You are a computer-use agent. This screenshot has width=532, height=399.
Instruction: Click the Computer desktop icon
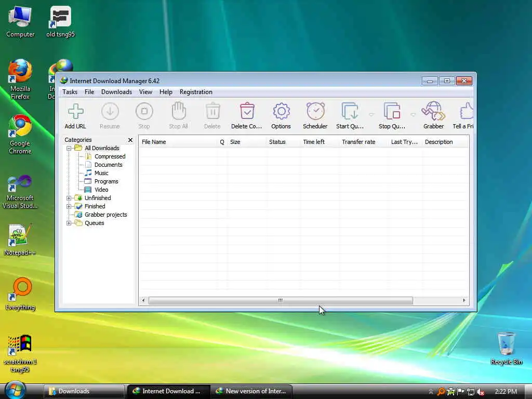point(20,22)
